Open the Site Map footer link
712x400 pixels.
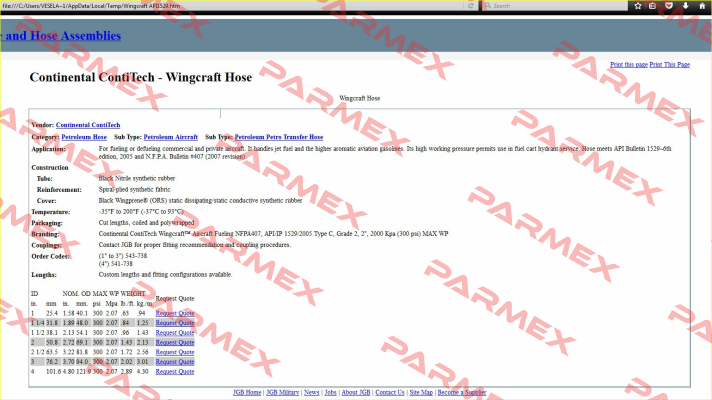pos(421,392)
